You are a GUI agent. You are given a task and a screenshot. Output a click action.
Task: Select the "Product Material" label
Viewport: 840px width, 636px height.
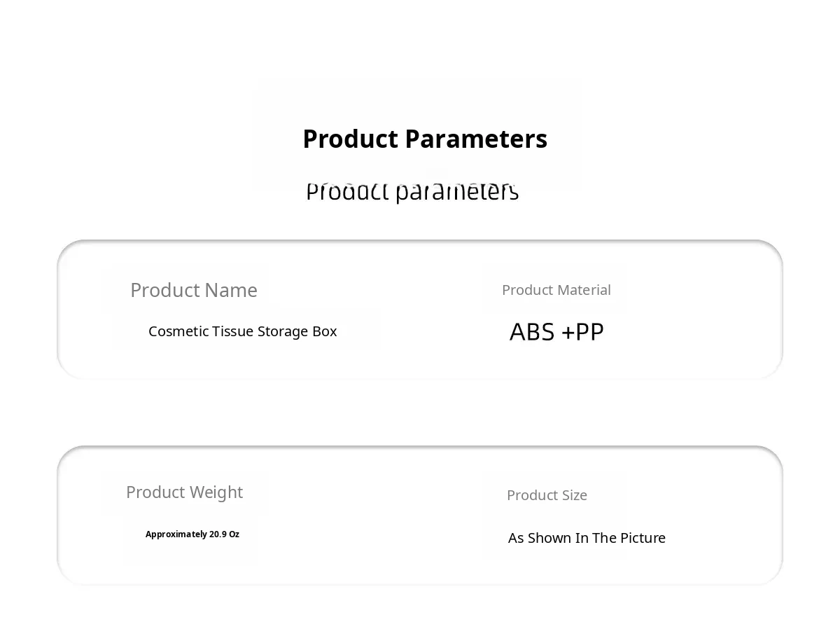(556, 290)
